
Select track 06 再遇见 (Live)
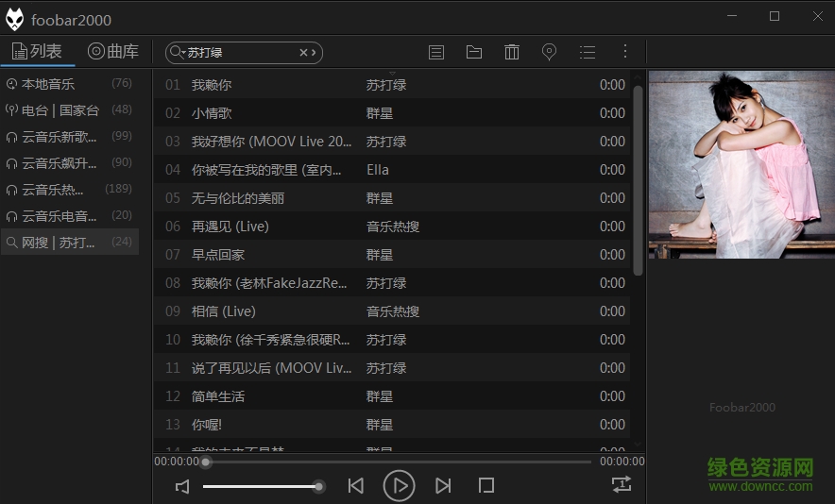392,227
